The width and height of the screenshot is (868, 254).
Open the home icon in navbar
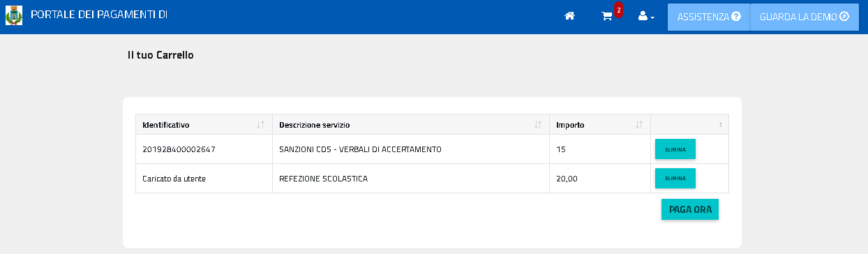(569, 16)
